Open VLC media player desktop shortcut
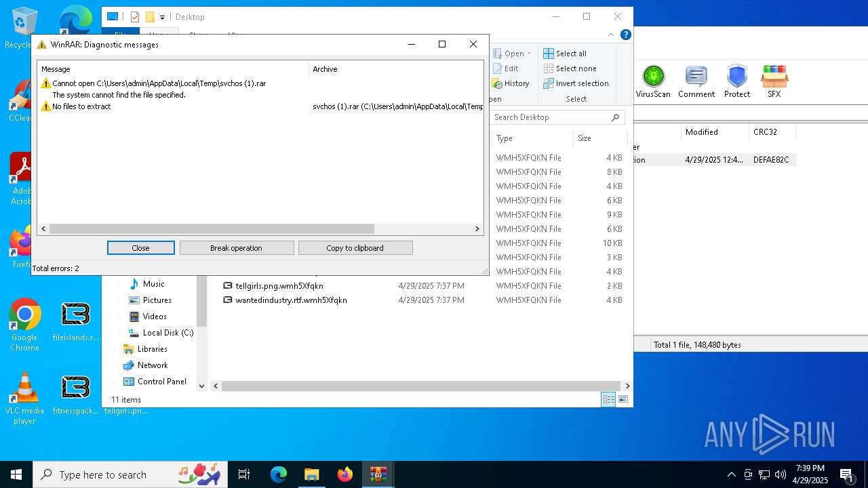This screenshot has width=868, height=488. pos(24,399)
